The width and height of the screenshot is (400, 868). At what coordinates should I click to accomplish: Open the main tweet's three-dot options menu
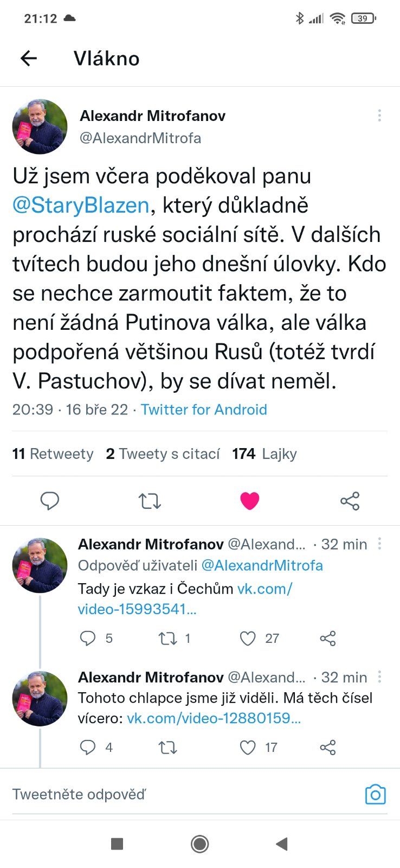click(379, 115)
